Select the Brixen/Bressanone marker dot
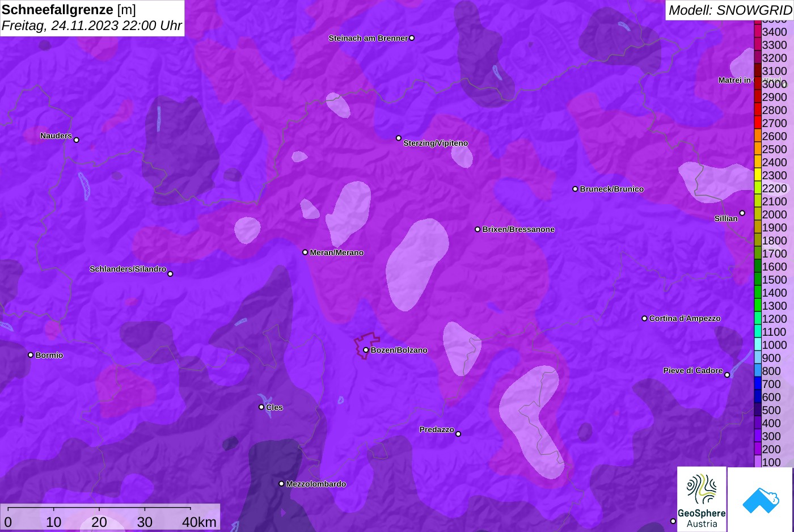This screenshot has width=794, height=532. (x=478, y=229)
